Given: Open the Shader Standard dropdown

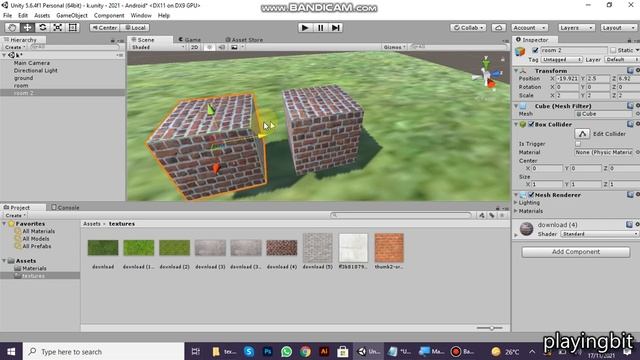Looking at the screenshot, I should pyautogui.click(x=599, y=234).
